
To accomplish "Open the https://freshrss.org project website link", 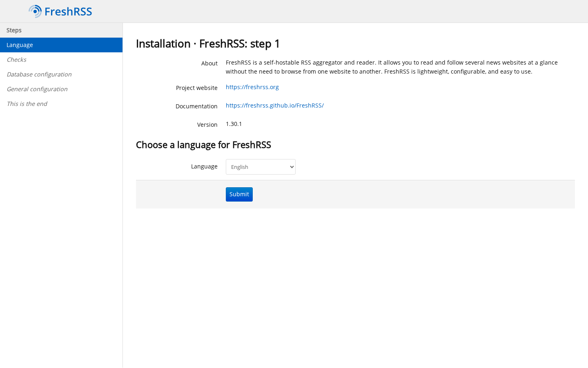I will (252, 87).
